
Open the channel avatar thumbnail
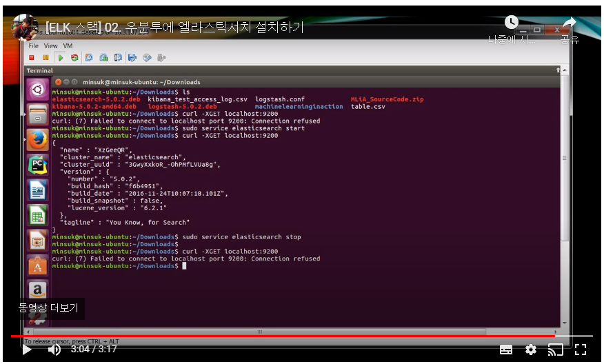25,27
